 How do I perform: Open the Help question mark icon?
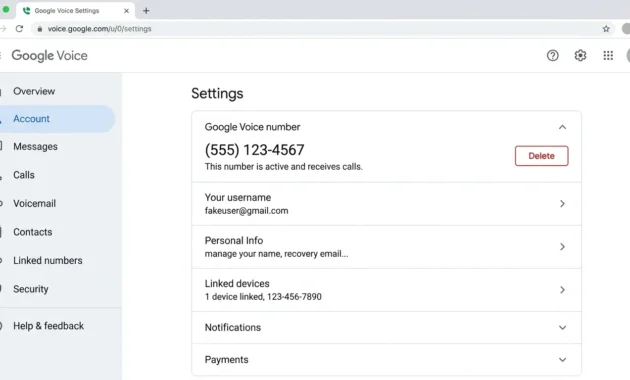click(552, 55)
